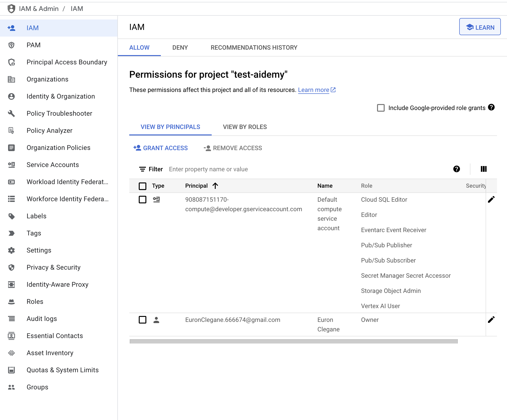The image size is (507, 420).
Task: Click the Remove Access icon button
Action: click(x=207, y=148)
